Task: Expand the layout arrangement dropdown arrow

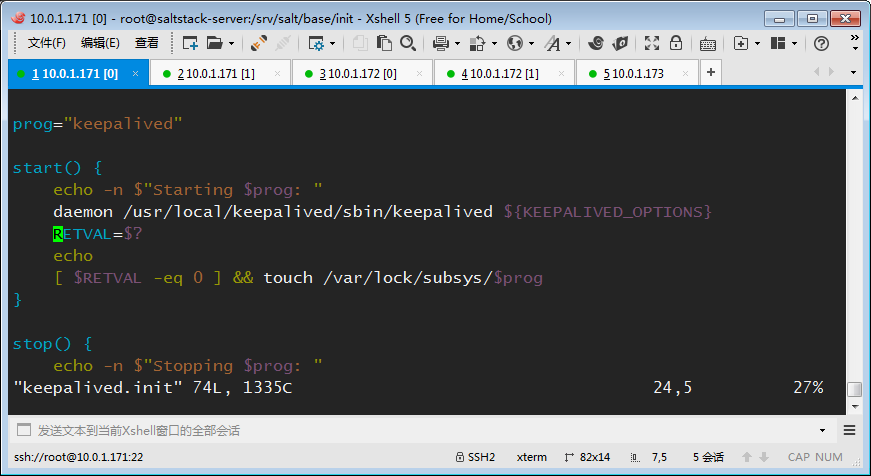Action: pos(794,43)
